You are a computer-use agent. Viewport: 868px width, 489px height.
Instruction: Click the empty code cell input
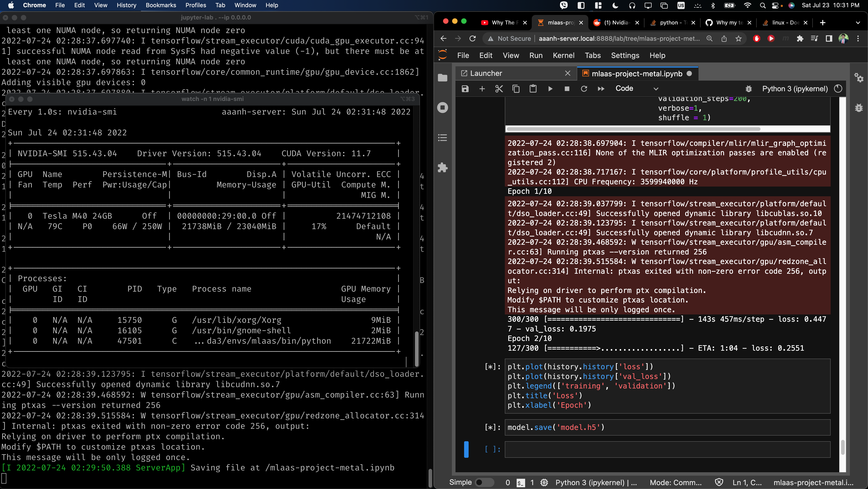[667, 449]
